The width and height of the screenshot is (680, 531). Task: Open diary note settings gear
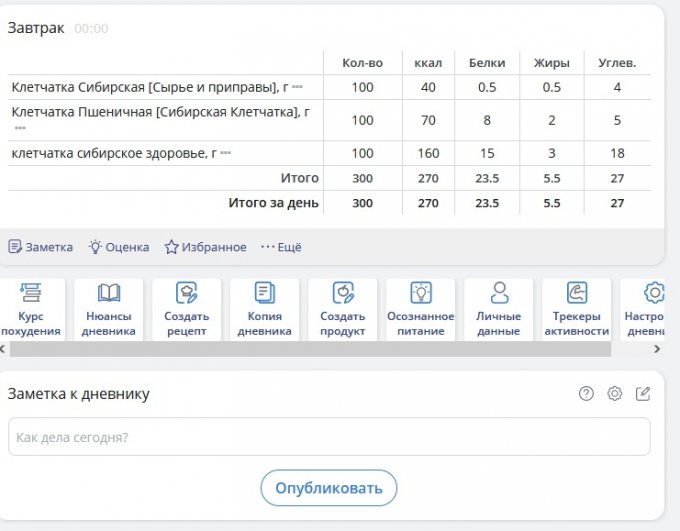615,394
